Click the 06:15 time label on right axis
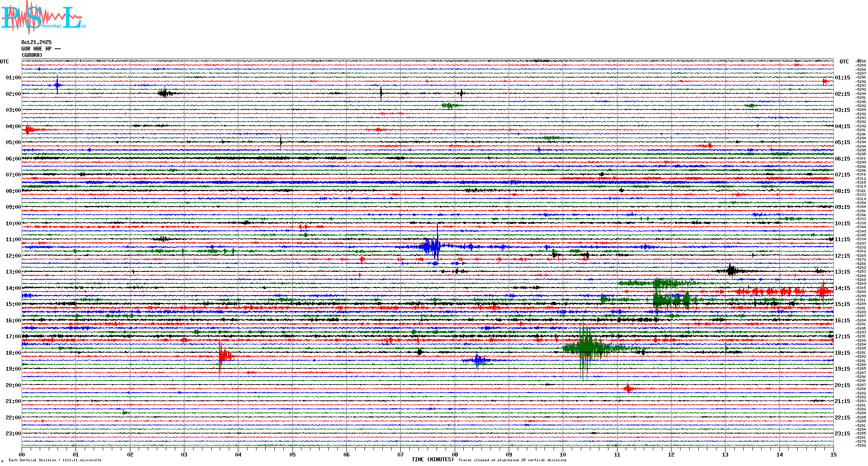Viewport: 868px width, 466px height. coord(842,159)
